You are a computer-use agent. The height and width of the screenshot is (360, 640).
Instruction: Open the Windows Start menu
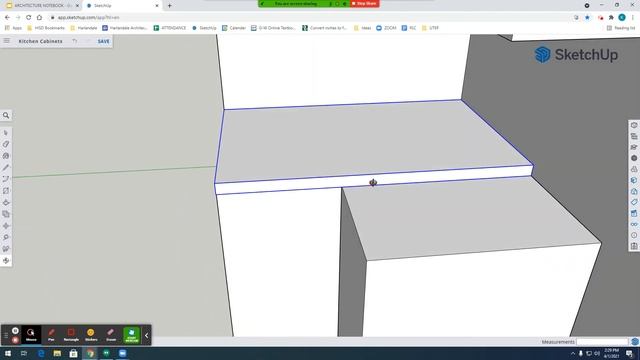pyautogui.click(x=8, y=353)
